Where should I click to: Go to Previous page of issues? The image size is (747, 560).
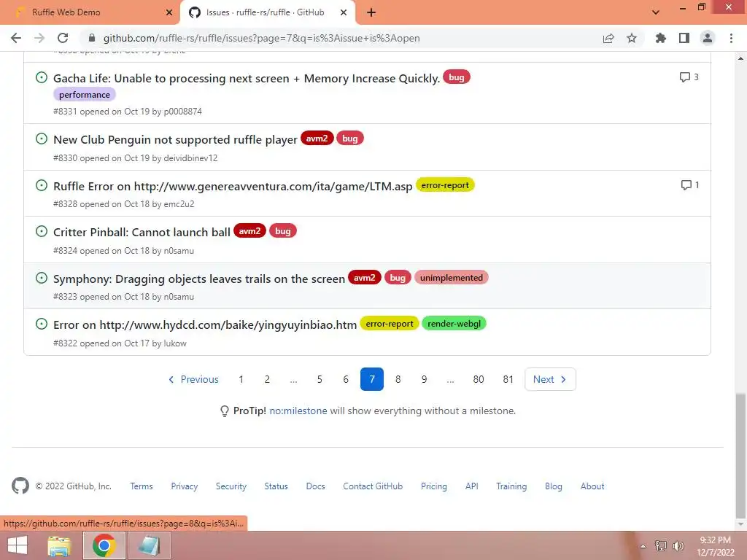193,379
